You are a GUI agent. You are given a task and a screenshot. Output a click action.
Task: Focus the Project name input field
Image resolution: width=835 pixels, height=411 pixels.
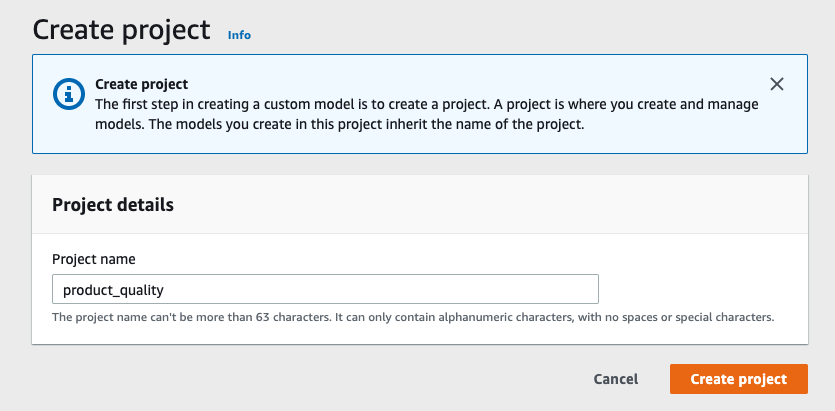coord(325,289)
